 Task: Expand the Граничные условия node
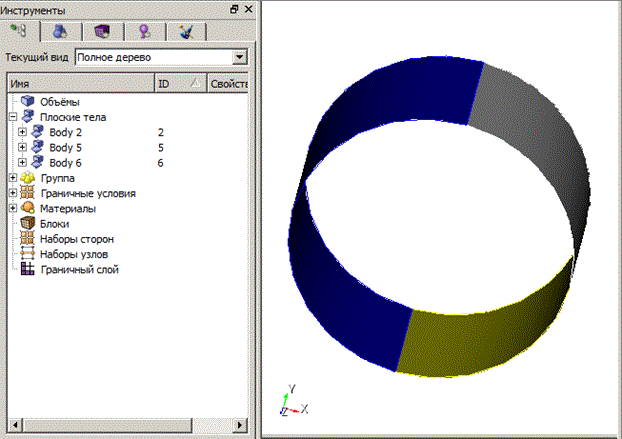pos(13,193)
